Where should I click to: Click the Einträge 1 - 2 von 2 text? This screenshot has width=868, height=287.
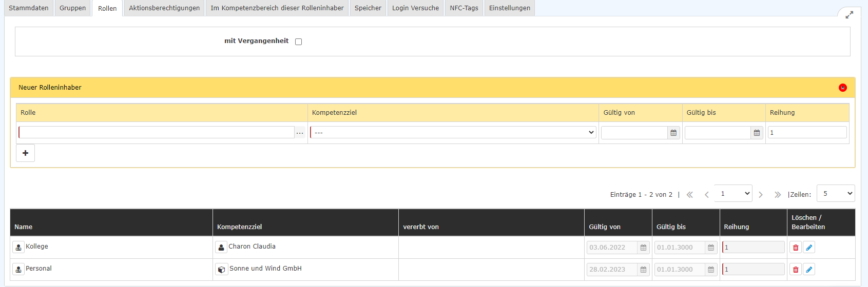(641, 195)
